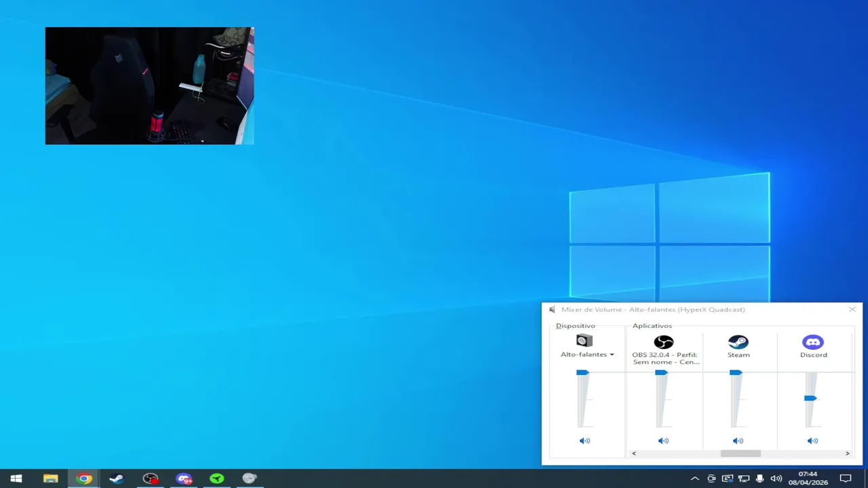This screenshot has height=488, width=868.
Task: Click the mixer scrollbar right arrow
Action: click(x=847, y=453)
